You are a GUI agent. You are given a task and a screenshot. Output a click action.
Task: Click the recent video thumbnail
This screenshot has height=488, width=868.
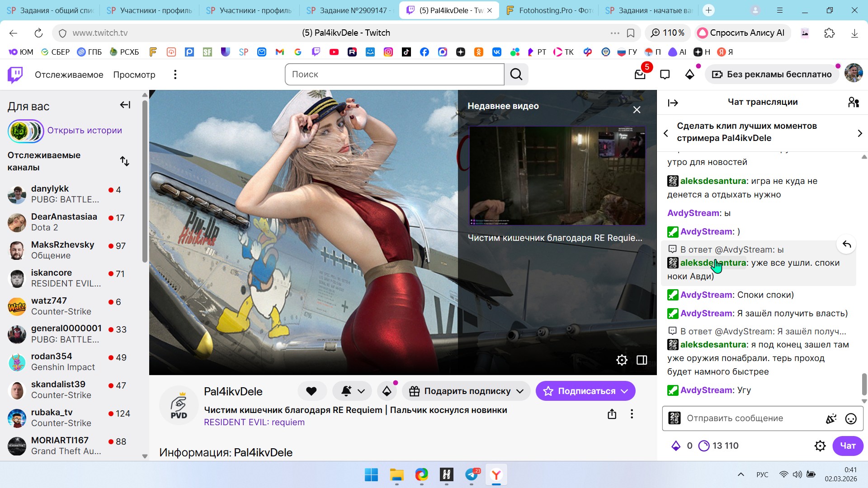[557, 176]
